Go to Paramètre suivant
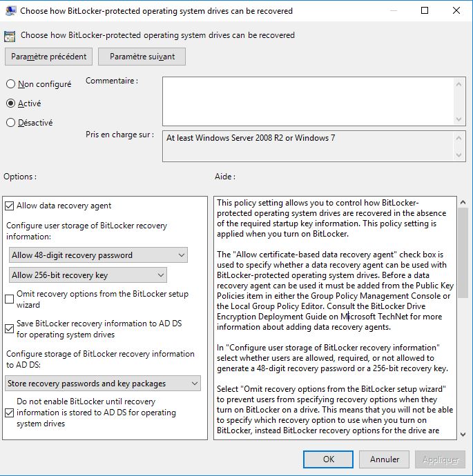 click(142, 57)
